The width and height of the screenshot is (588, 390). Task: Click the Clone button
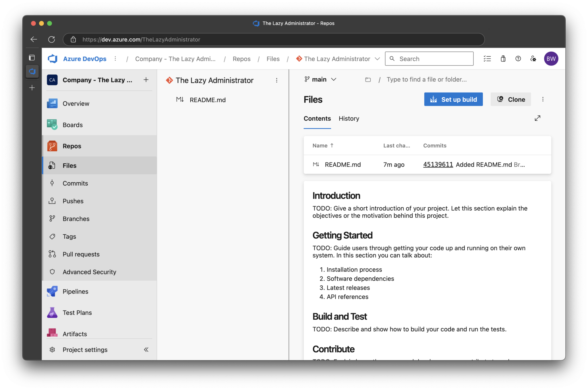(511, 99)
